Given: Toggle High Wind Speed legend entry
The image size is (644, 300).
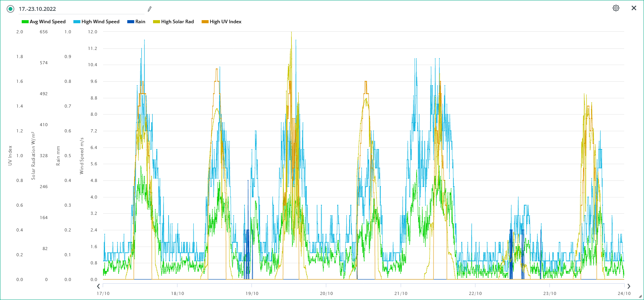Looking at the screenshot, I should (x=100, y=22).
